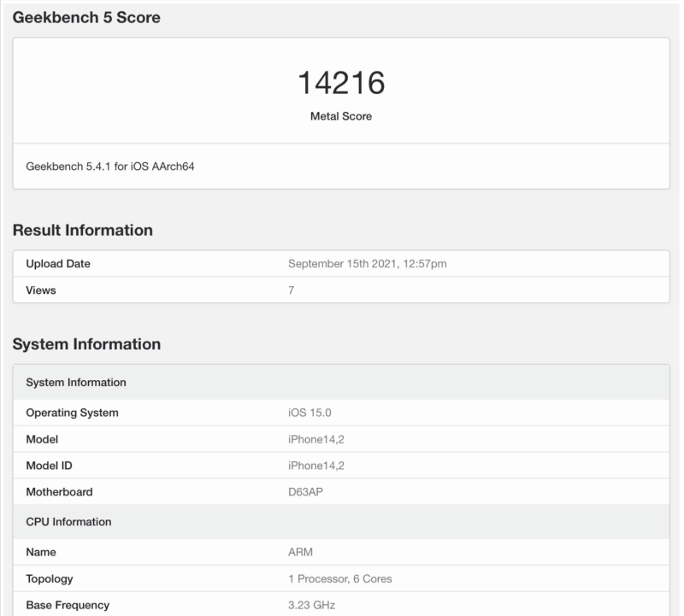Click the Geekbench 5 Score heading
Screen dimensions: 684x616
point(86,17)
